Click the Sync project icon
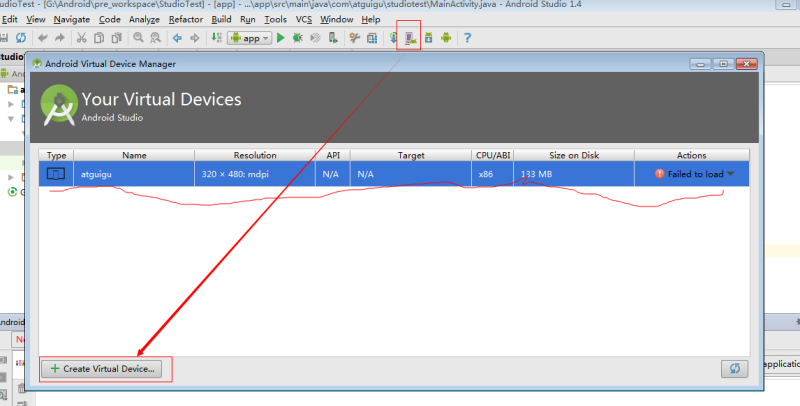The width and height of the screenshot is (800, 406). click(20, 38)
